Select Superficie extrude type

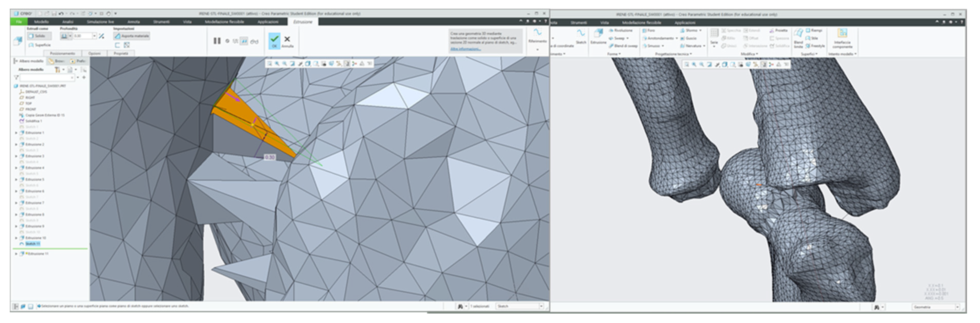click(x=40, y=45)
